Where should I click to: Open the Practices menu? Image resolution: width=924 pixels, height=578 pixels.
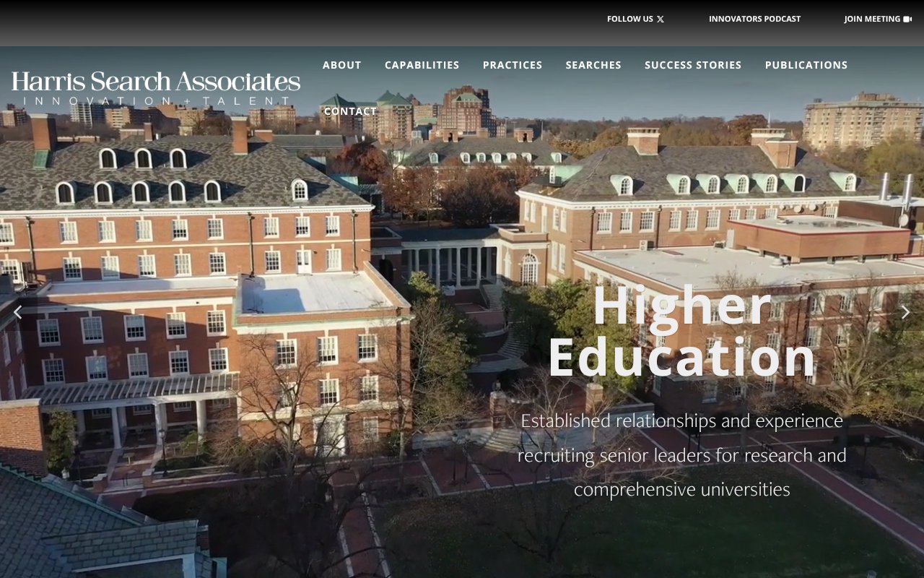tap(513, 65)
